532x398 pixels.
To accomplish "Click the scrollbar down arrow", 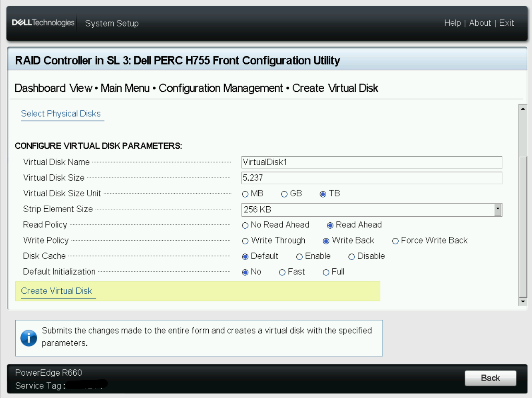I will tap(523, 302).
